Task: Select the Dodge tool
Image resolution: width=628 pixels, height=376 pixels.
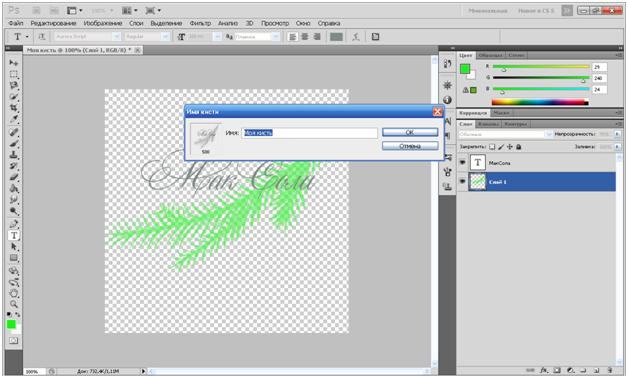Action: coord(14,211)
